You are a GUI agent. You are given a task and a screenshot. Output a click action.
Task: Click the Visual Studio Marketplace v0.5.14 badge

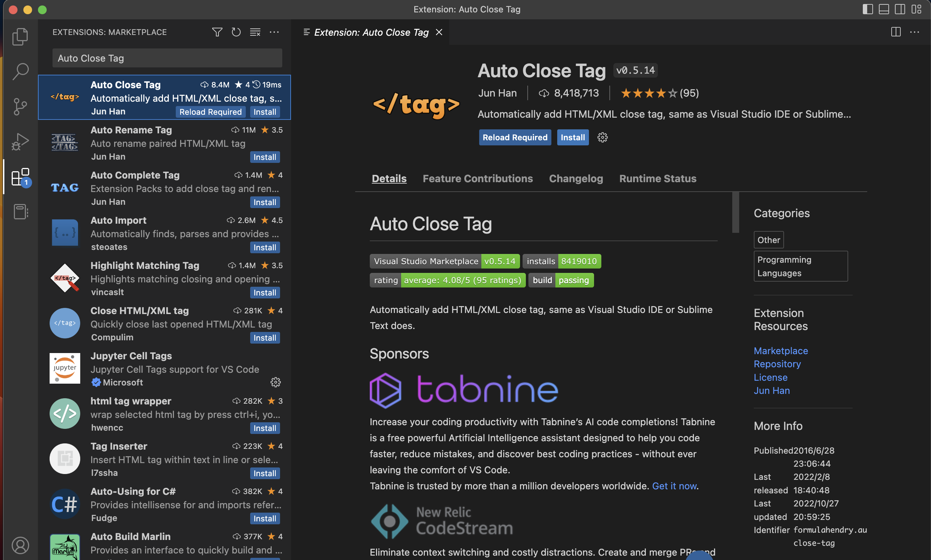pyautogui.click(x=445, y=261)
